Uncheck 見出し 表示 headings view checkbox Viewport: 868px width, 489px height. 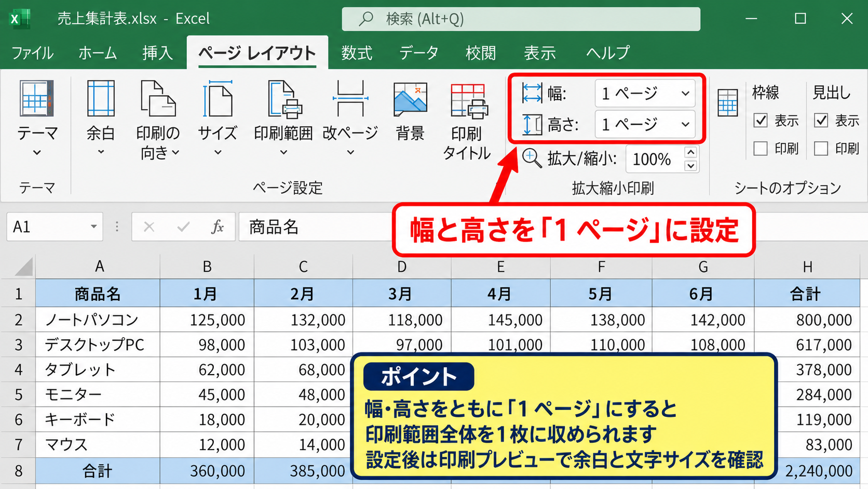pos(821,121)
